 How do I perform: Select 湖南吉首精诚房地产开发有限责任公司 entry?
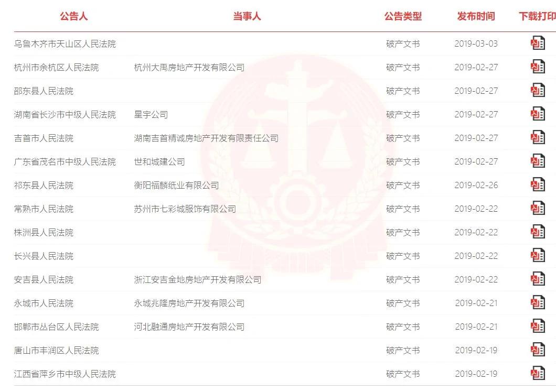click(206, 138)
